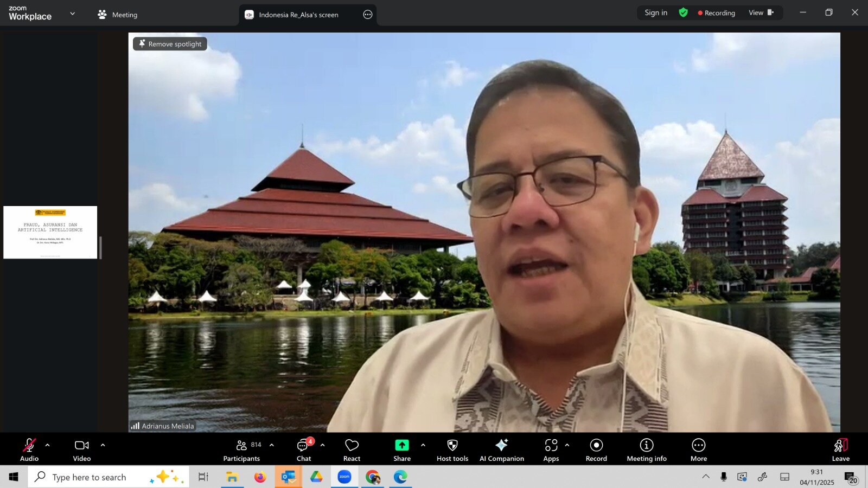Open the Zoom Workplace dropdown chevron
This screenshot has height=488, width=868.
(x=73, y=14)
